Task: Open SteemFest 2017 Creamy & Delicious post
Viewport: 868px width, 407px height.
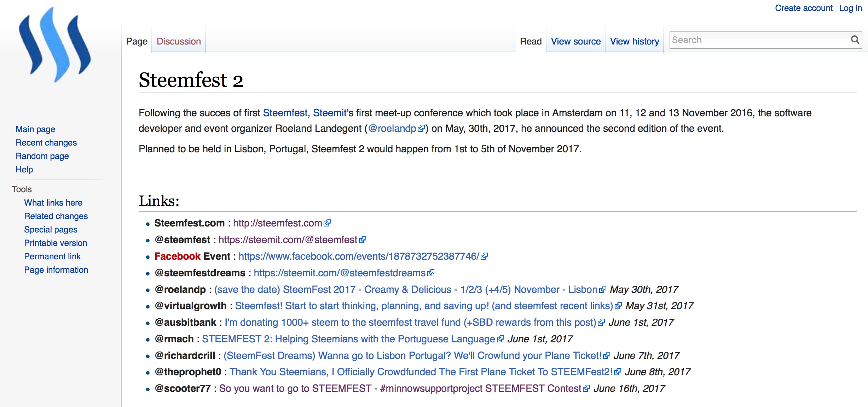Action: click(x=406, y=290)
